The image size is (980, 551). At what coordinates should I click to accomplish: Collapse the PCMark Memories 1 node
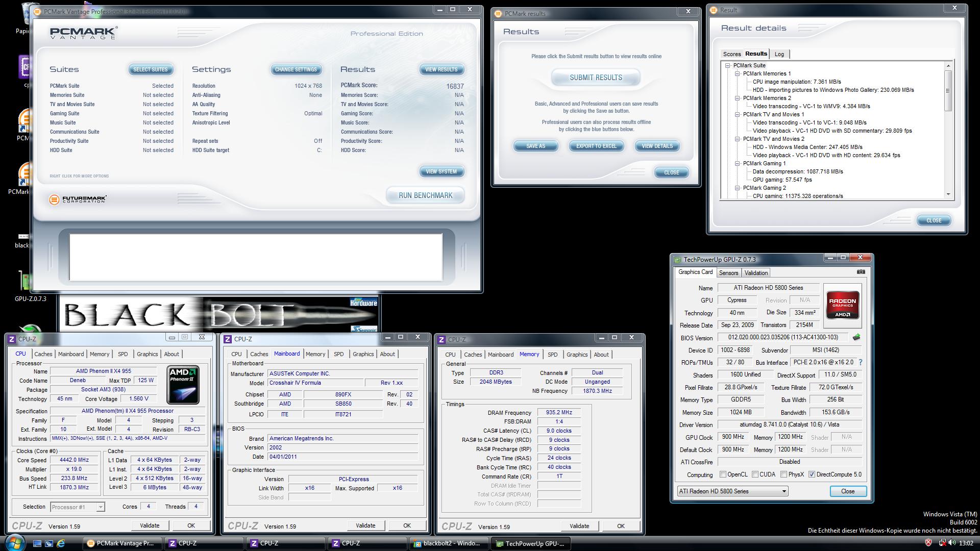[737, 73]
